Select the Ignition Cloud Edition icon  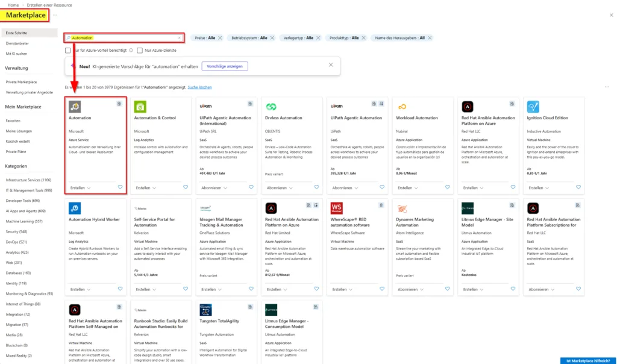[x=533, y=107]
